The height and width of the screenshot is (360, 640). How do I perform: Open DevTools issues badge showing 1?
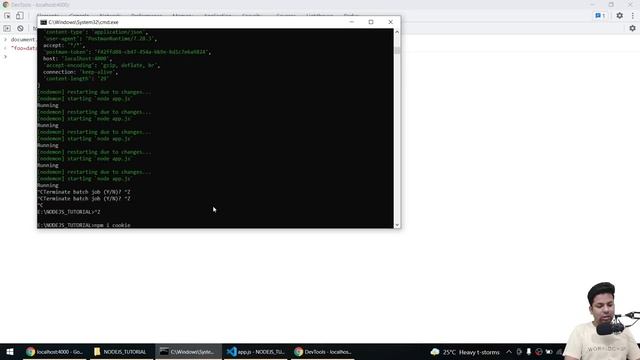point(600,16)
